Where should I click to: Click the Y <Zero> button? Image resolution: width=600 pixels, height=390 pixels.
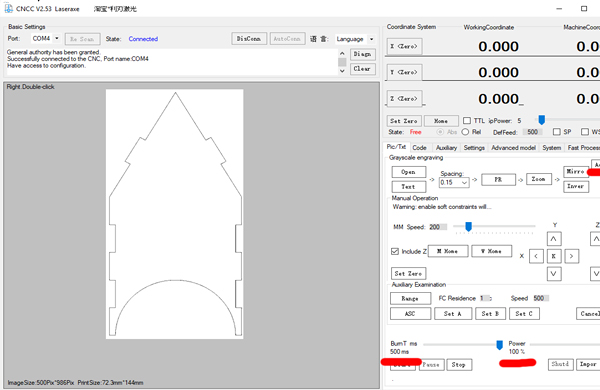404,72
